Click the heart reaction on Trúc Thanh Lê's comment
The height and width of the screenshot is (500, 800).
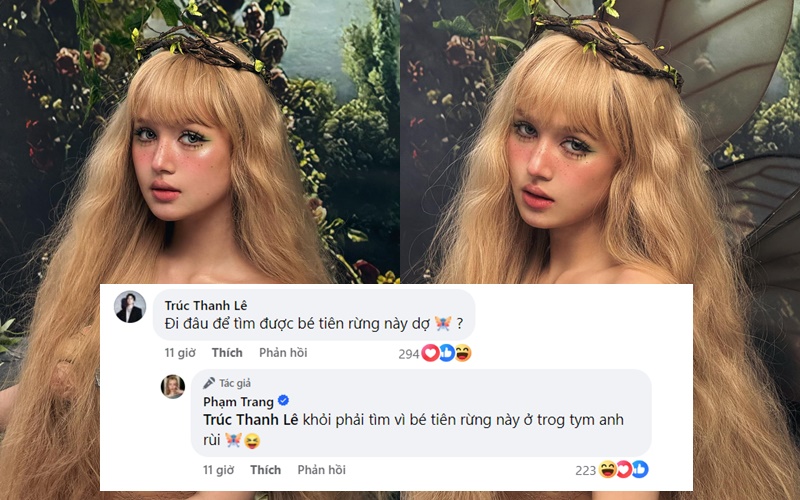click(x=431, y=353)
